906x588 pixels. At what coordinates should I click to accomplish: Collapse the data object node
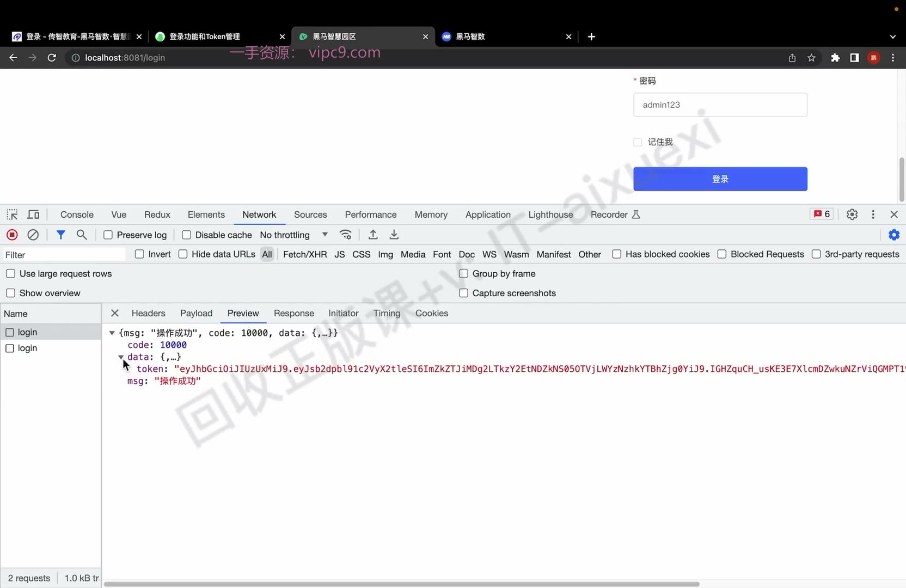(121, 357)
